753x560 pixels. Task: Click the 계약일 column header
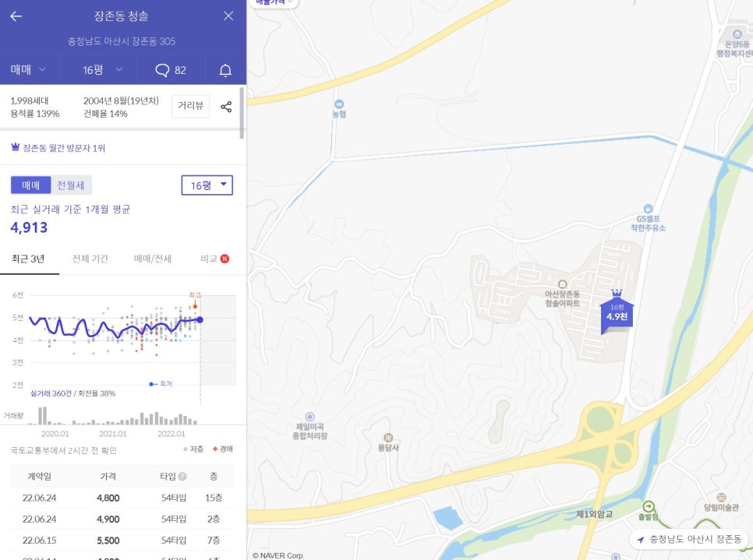[40, 477]
